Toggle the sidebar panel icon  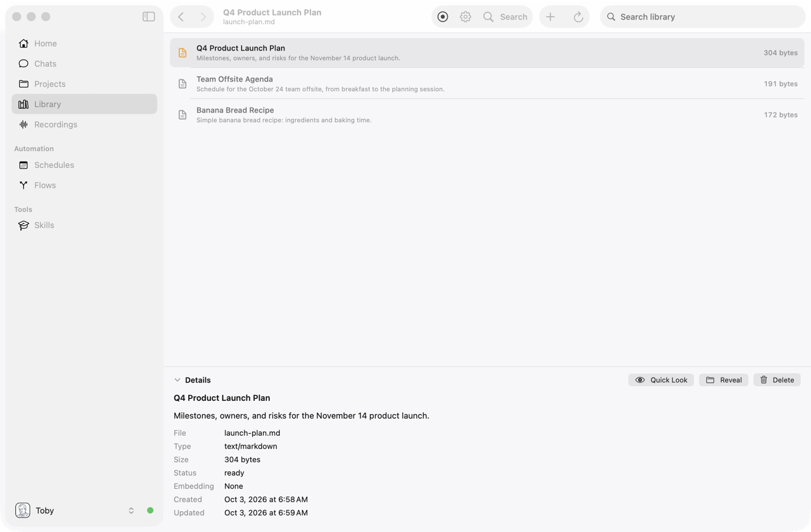(x=149, y=16)
